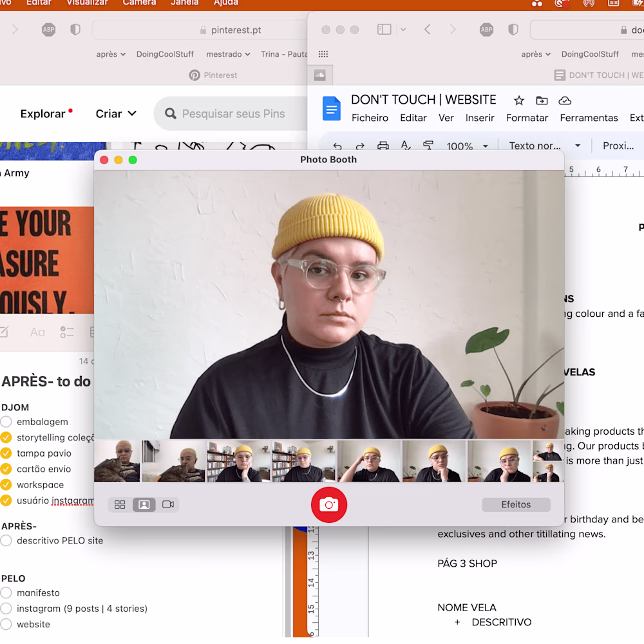
Task: Open Ver menu in Google Docs
Action: 446,118
